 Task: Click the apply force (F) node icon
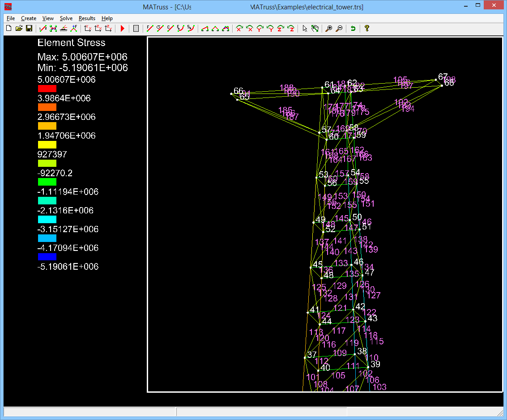tap(74, 29)
